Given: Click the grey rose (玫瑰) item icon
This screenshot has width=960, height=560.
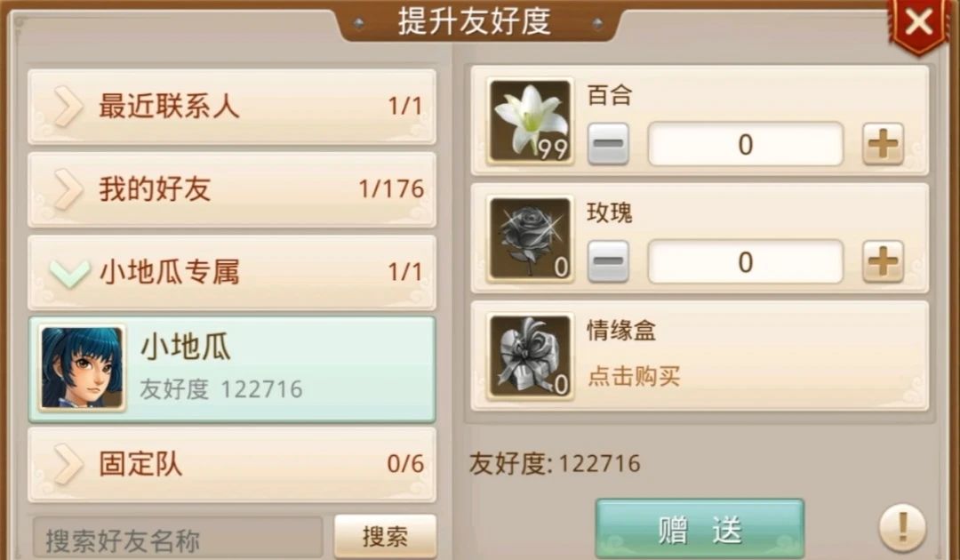Looking at the screenshot, I should pos(530,239).
